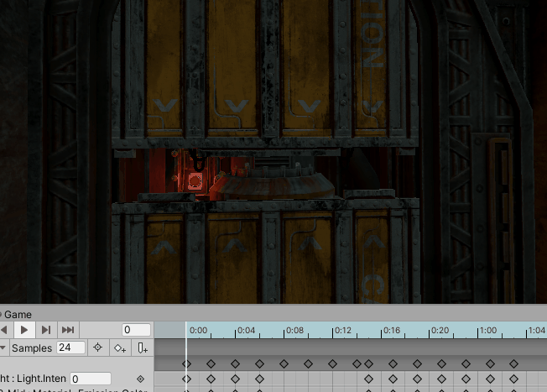Toggle filter by selection crosshair icon
Image resolution: width=547 pixels, height=392 pixels.
pyautogui.click(x=97, y=348)
